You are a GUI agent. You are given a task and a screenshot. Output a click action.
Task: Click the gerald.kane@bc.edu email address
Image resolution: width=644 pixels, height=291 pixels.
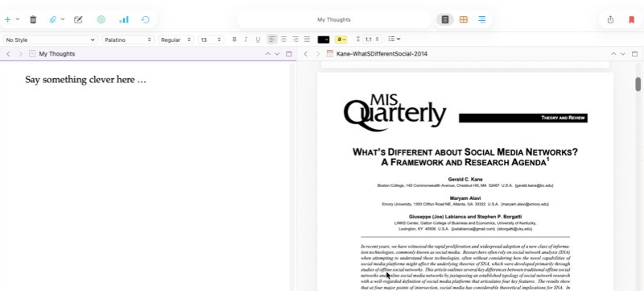(534, 185)
